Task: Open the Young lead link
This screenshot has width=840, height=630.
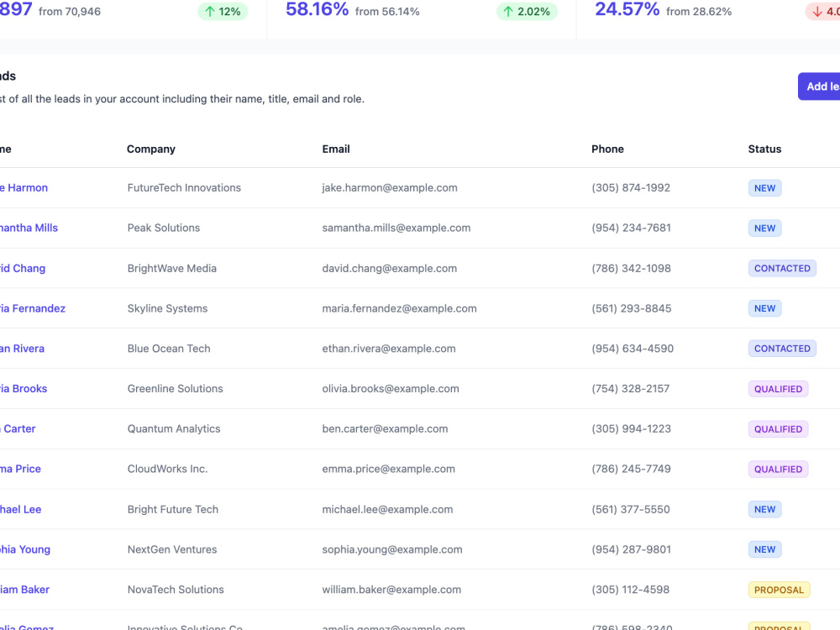Action: click(x=25, y=549)
